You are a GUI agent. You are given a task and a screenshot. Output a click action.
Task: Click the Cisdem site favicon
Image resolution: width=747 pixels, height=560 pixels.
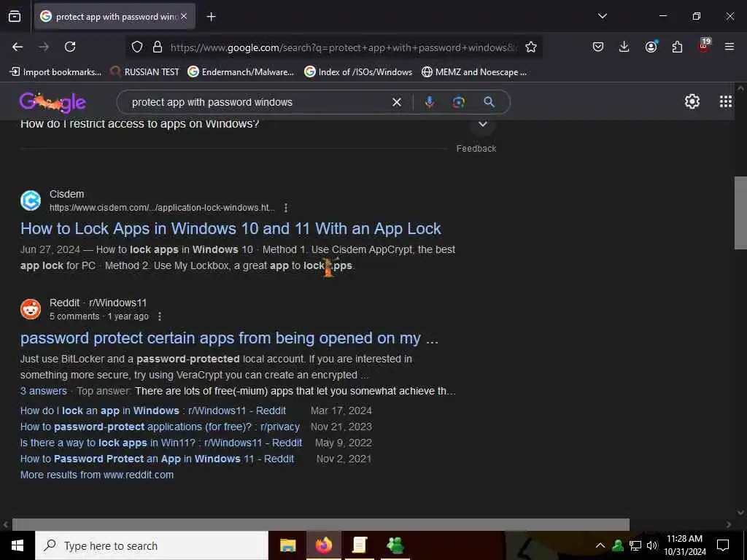[x=31, y=201]
